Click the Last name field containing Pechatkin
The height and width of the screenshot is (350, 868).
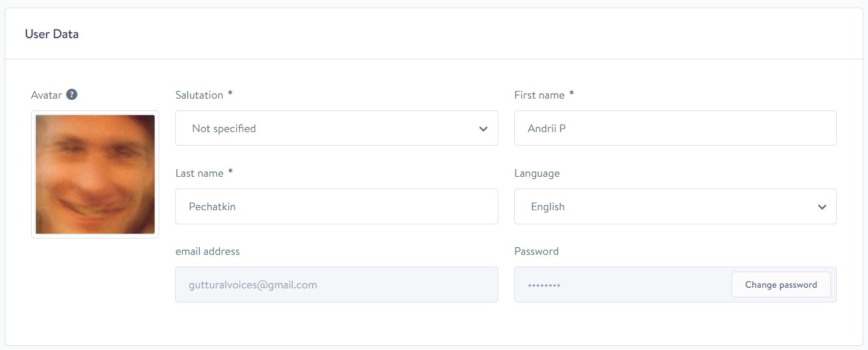point(336,207)
